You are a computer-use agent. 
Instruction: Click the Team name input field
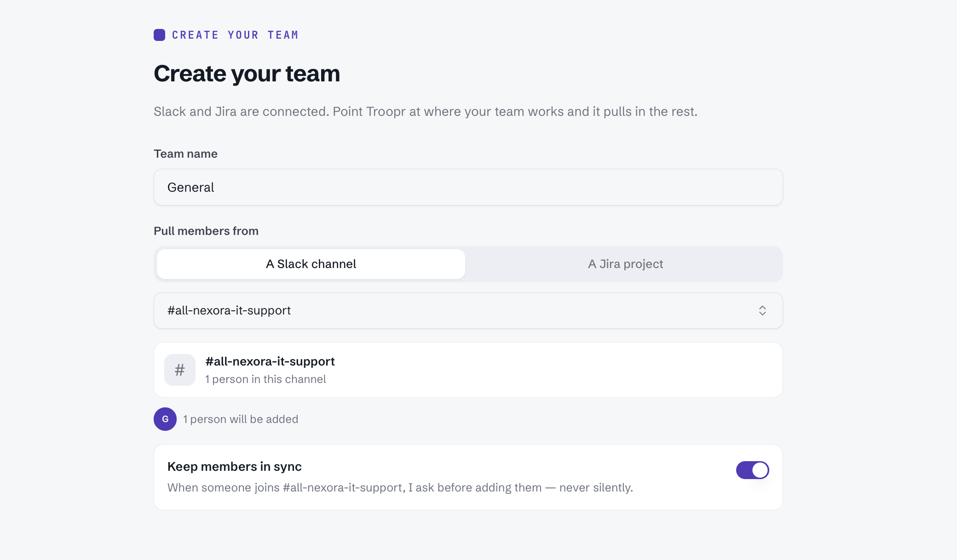[x=468, y=187]
